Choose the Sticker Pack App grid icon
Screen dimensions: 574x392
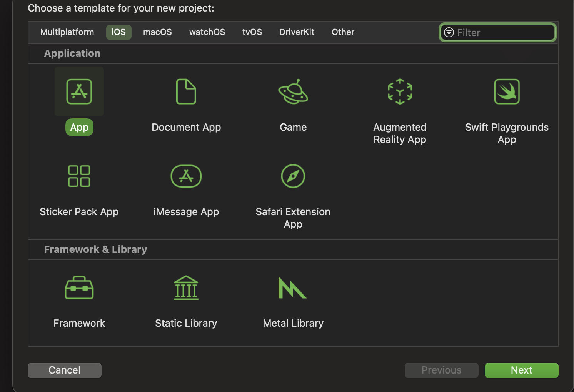[79, 176]
